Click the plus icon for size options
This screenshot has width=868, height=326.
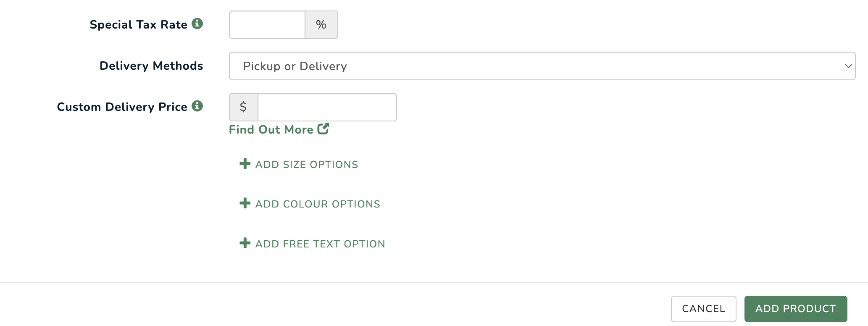(245, 164)
